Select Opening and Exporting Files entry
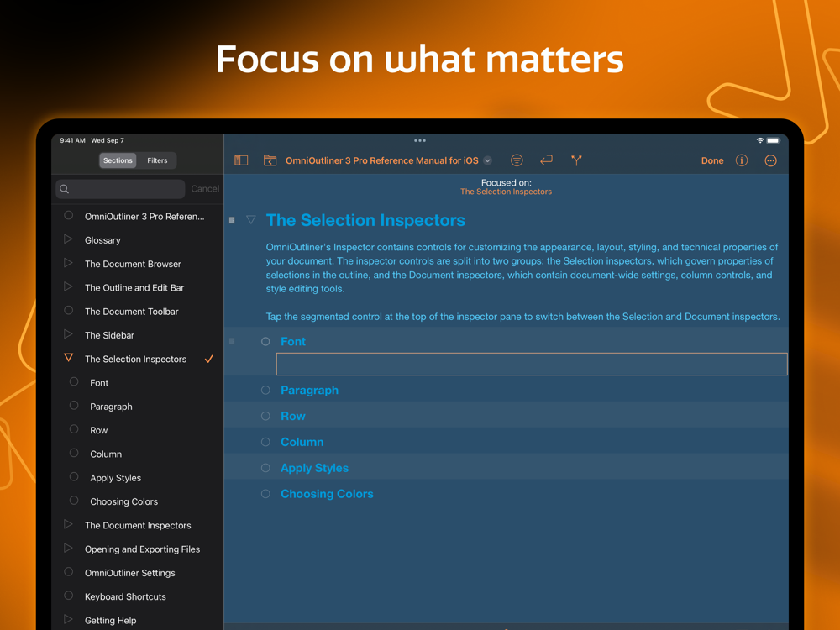 point(142,549)
